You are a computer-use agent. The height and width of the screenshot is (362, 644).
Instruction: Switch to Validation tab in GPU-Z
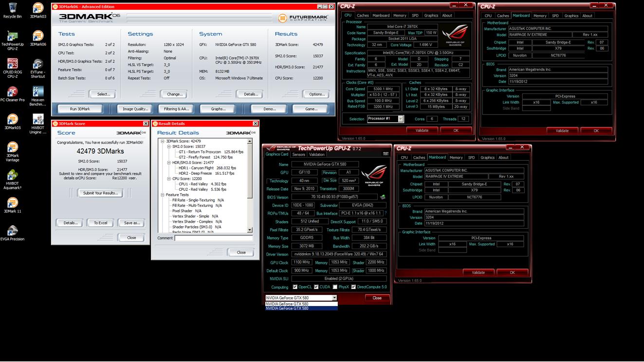click(x=317, y=155)
